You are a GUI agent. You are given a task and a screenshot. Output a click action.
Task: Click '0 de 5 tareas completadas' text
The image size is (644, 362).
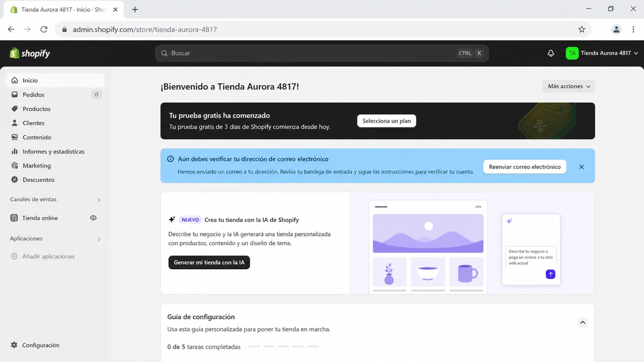[204, 347]
